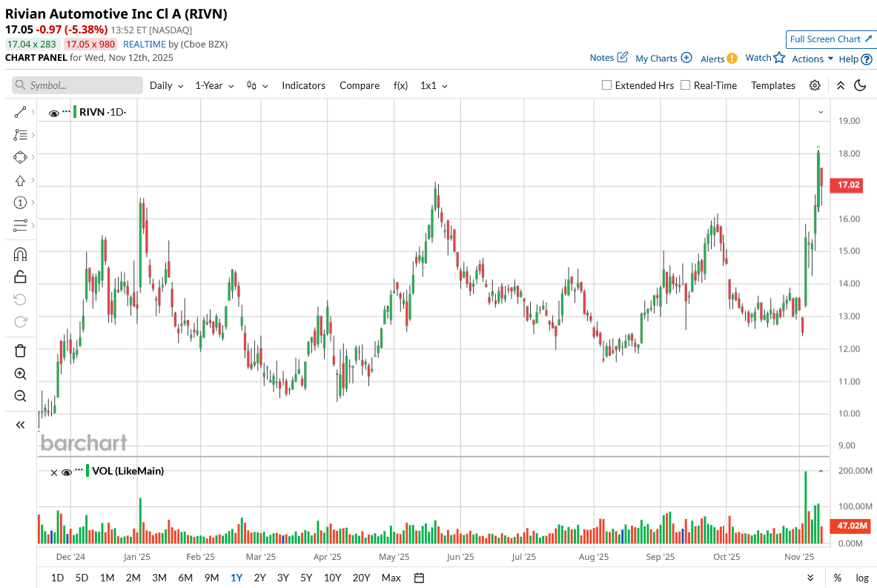Viewport: 877px width, 588px height.
Task: Open the date range calendar picker
Action: coord(419,578)
